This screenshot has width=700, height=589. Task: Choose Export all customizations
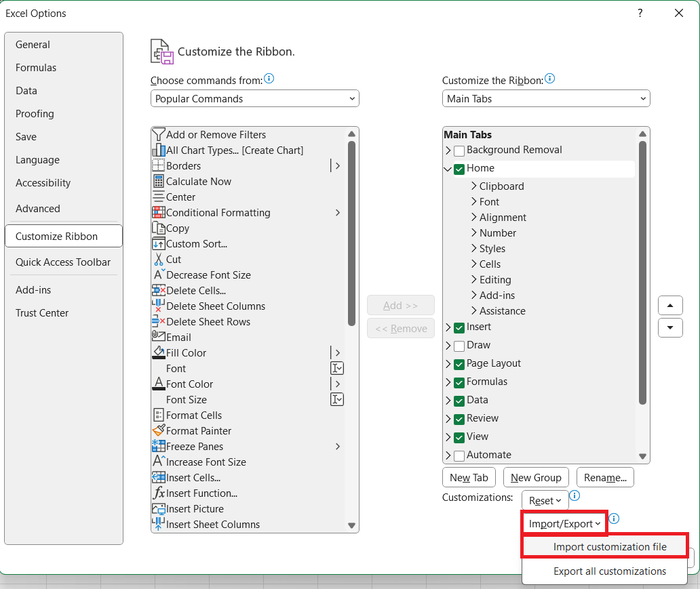pos(605,571)
